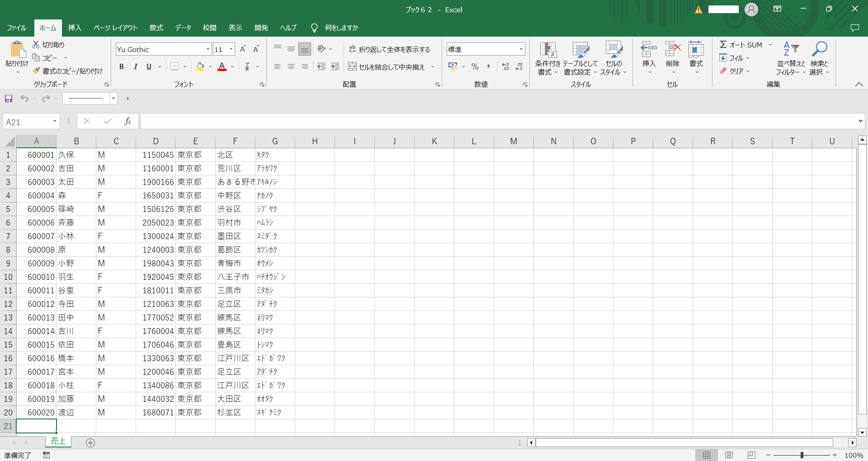Toggle align left
Screen dimensions: 868x461
coord(278,67)
